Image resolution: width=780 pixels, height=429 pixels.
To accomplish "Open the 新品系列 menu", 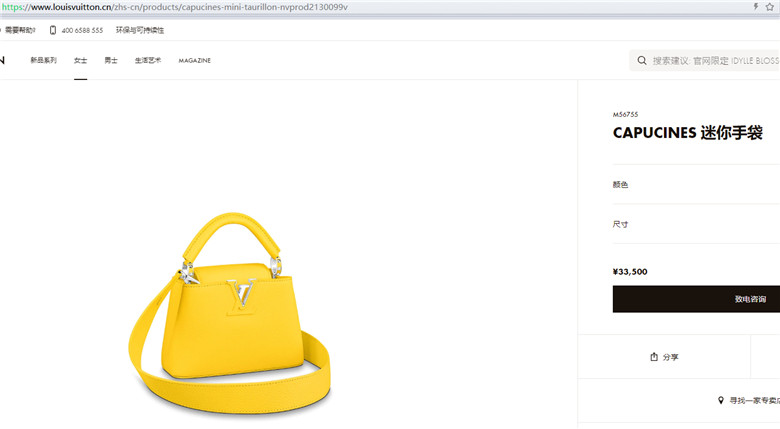I will (x=43, y=60).
